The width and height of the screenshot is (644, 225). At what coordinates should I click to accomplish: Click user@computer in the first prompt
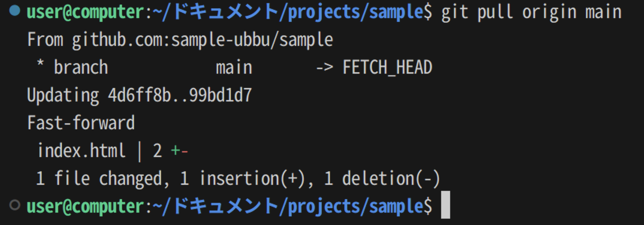pos(85,13)
